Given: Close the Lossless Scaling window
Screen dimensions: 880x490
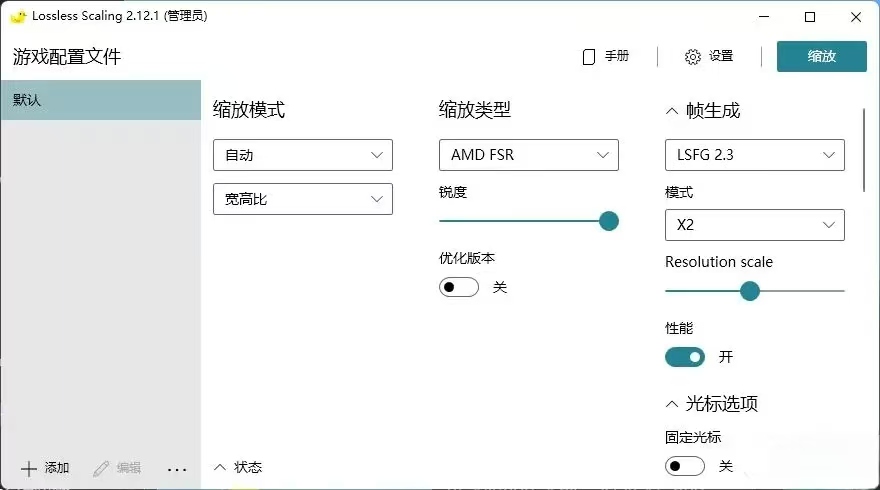Looking at the screenshot, I should pos(856,17).
